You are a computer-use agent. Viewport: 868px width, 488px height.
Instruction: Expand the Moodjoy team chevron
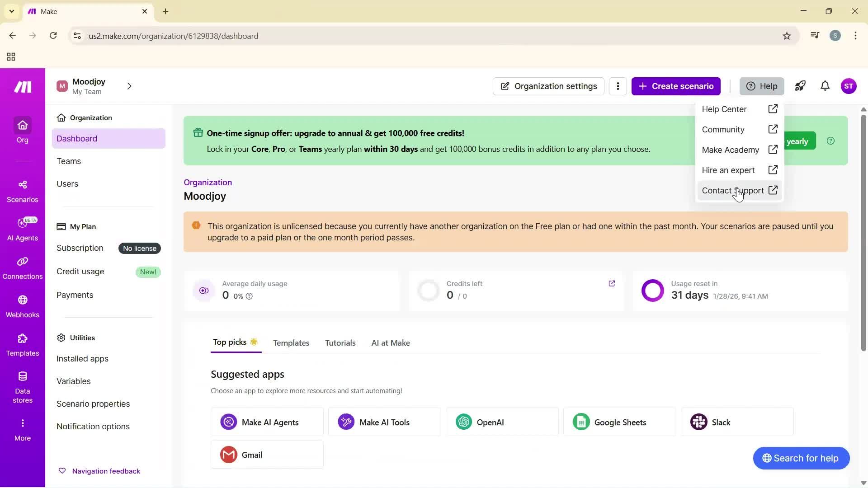click(x=129, y=86)
